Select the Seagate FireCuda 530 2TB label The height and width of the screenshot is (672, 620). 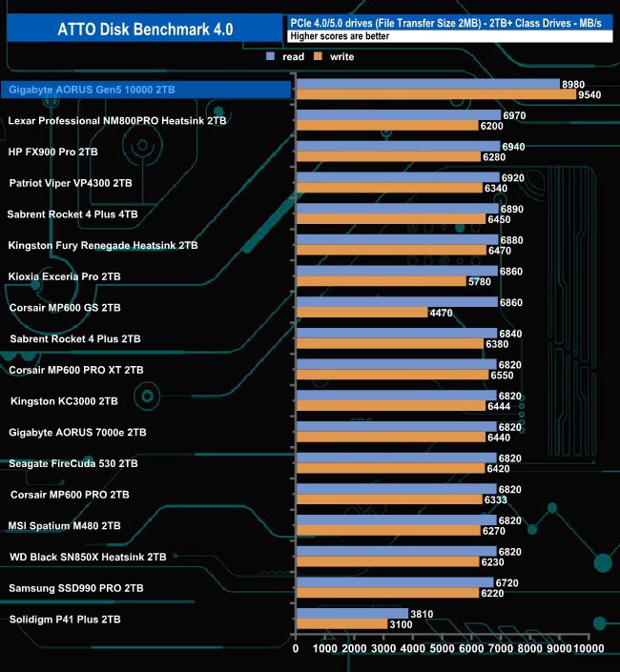(73, 463)
